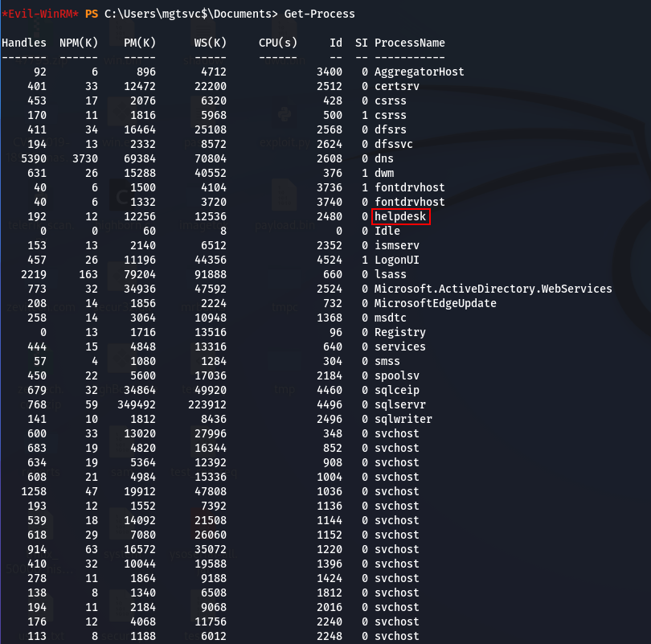Select the lsass process name
This screenshot has width=651, height=644.
391,274
